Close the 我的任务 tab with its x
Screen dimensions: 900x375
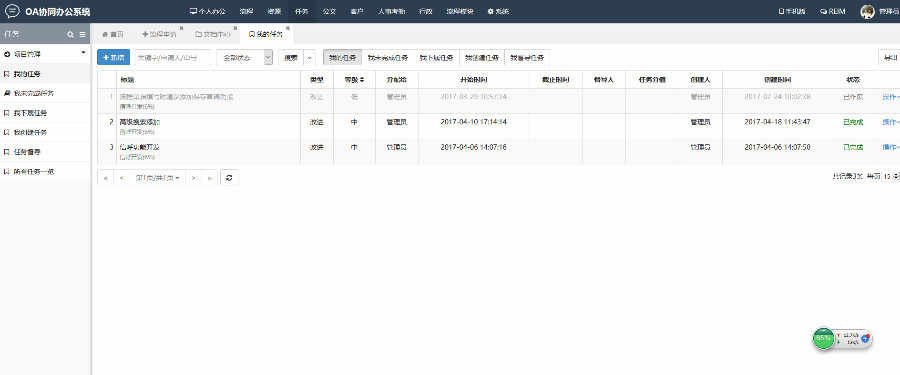click(x=288, y=28)
